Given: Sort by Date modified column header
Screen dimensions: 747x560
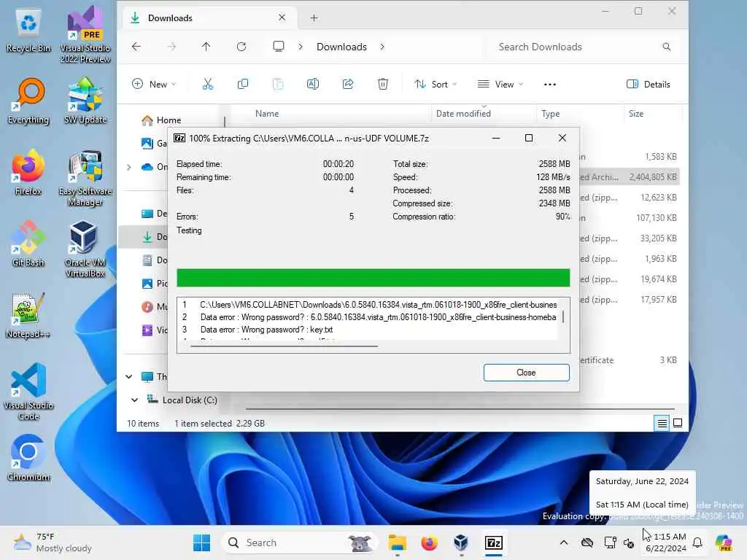Looking at the screenshot, I should tap(463, 114).
